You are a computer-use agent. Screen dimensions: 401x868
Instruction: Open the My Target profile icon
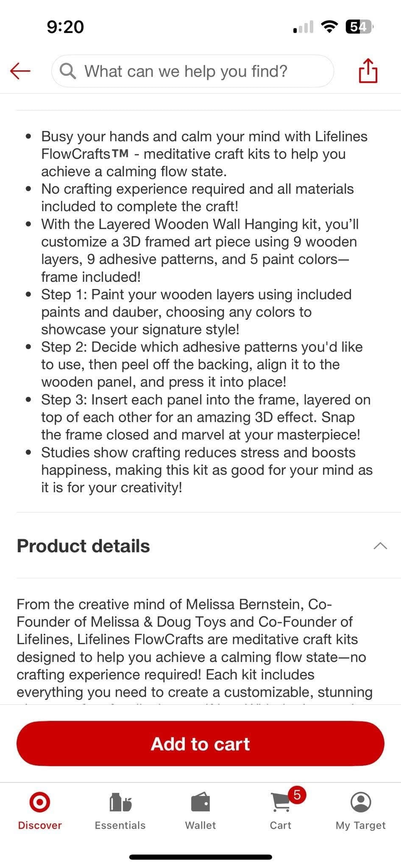click(361, 802)
